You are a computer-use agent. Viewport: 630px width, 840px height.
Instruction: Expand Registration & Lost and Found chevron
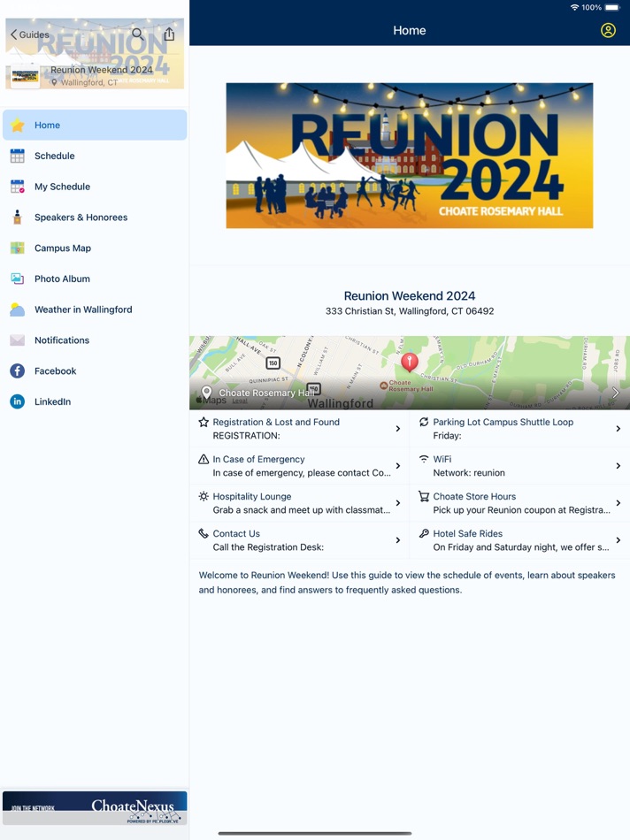tap(398, 429)
